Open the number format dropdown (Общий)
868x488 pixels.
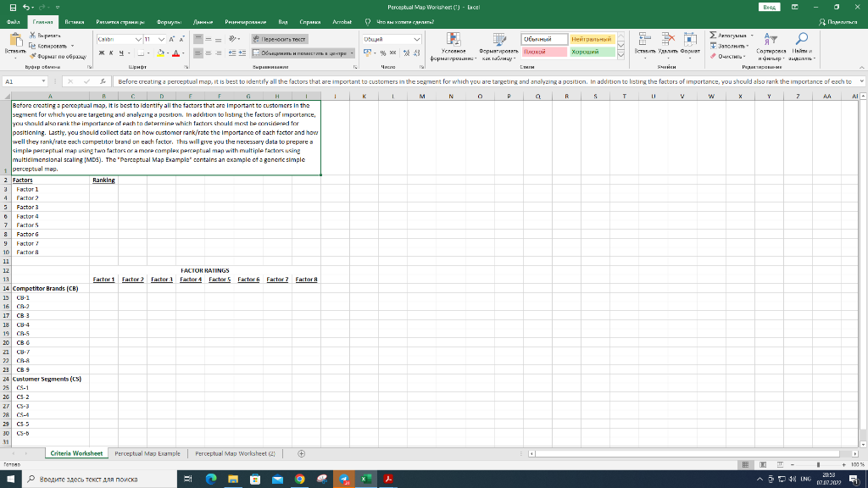416,39
